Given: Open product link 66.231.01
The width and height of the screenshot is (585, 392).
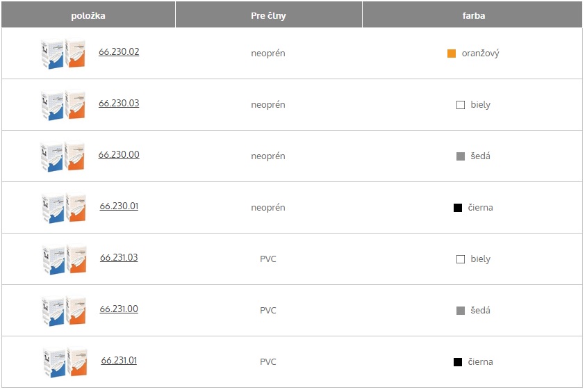Looking at the screenshot, I should point(119,361).
